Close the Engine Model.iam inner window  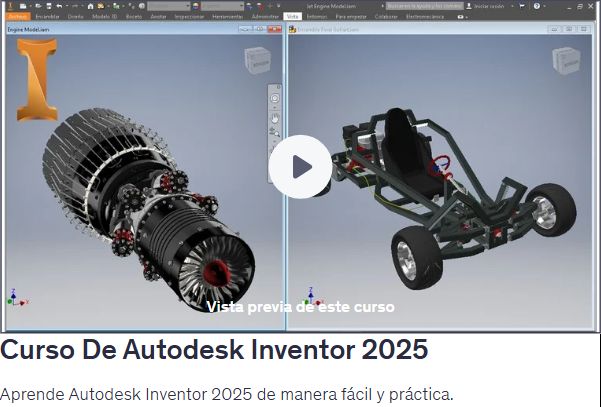275,29
